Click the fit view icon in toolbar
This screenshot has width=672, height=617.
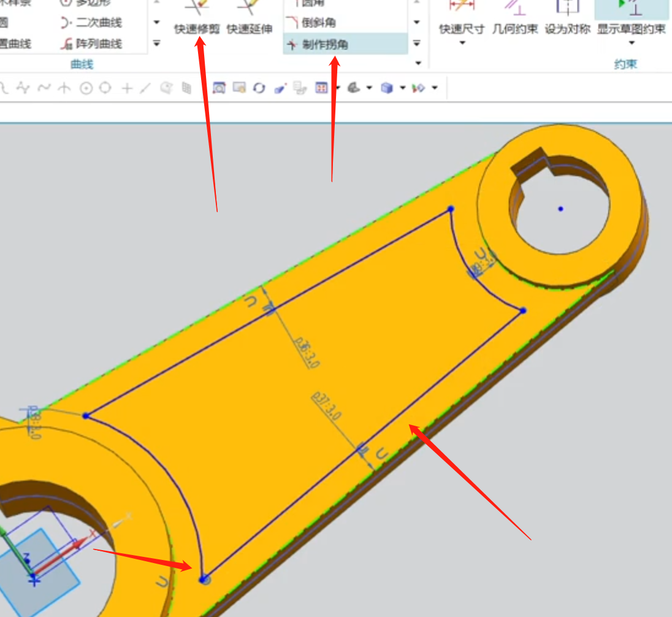218,88
